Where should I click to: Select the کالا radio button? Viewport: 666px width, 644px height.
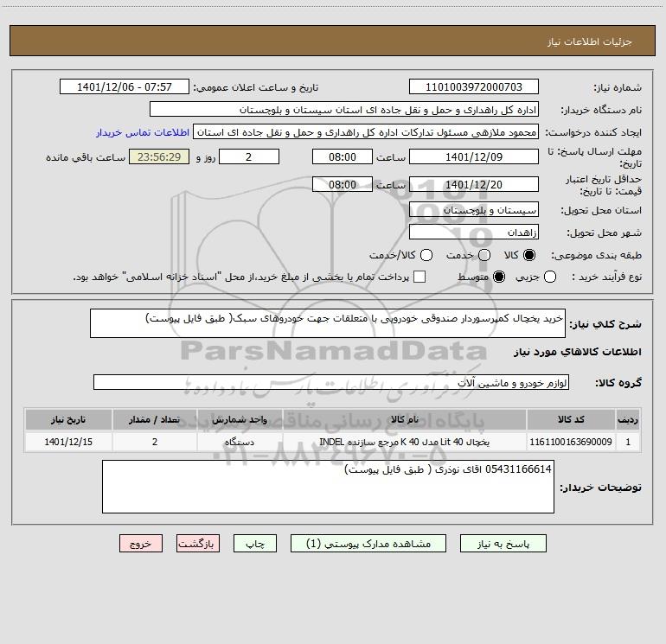(529, 255)
